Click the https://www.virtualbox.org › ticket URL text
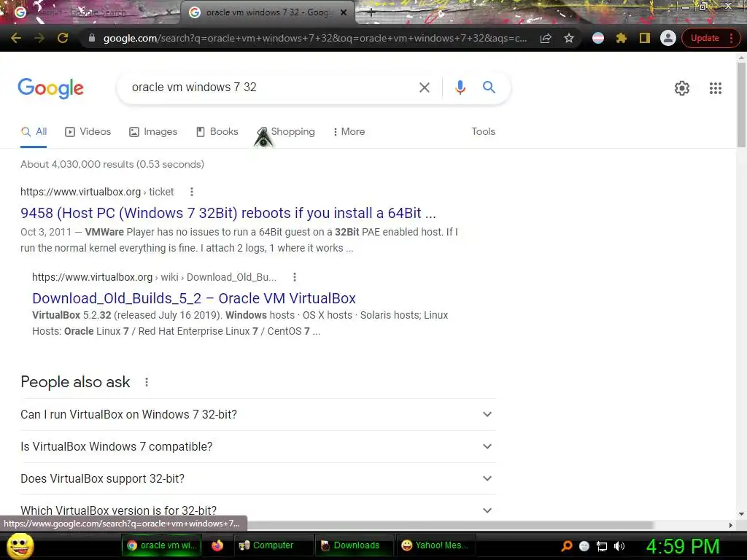Screen dimensions: 747x560 [97, 192]
